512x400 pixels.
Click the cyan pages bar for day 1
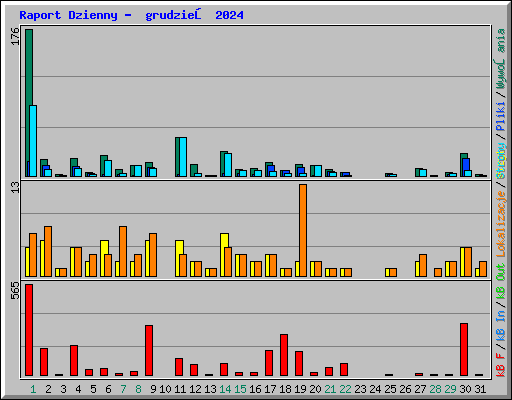33,141
